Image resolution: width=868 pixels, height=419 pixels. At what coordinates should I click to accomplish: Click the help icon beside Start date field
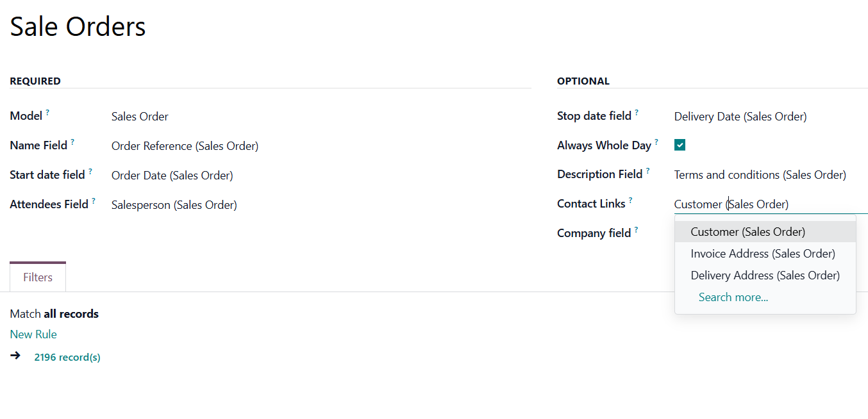pos(90,172)
